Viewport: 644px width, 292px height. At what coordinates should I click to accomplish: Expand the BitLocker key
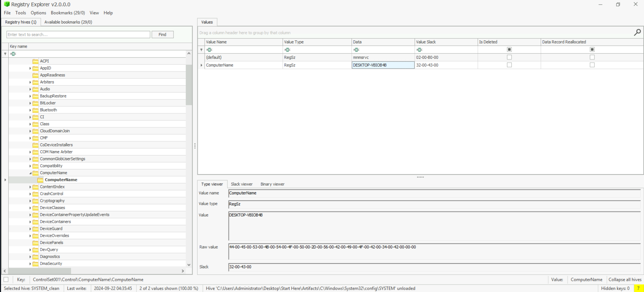[x=30, y=103]
